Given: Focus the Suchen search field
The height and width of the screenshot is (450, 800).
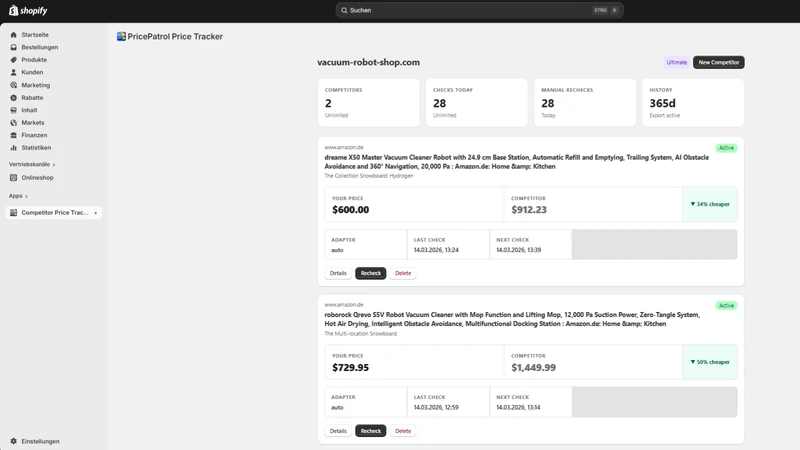Looking at the screenshot, I should click(479, 10).
